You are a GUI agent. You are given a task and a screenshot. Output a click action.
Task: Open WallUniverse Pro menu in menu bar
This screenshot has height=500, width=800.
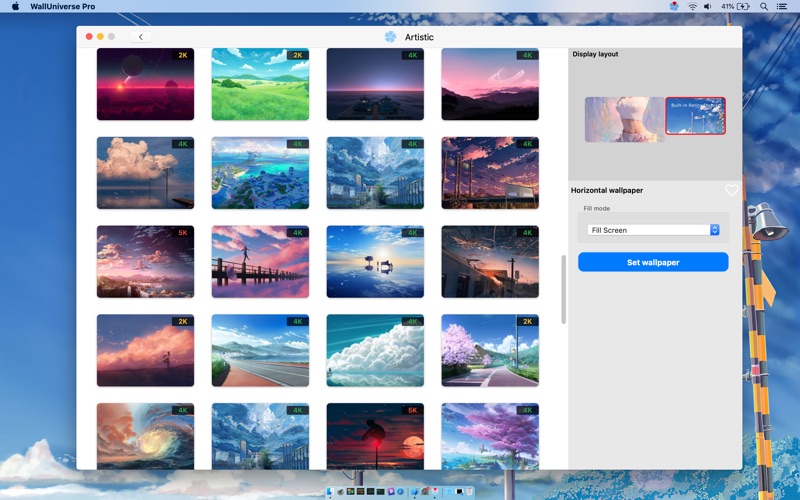tap(63, 6)
